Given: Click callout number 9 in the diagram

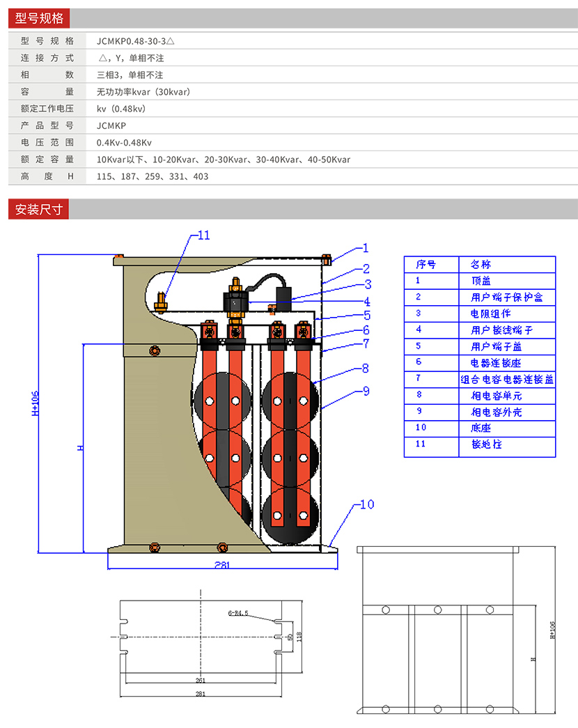Looking at the screenshot, I should tap(366, 392).
